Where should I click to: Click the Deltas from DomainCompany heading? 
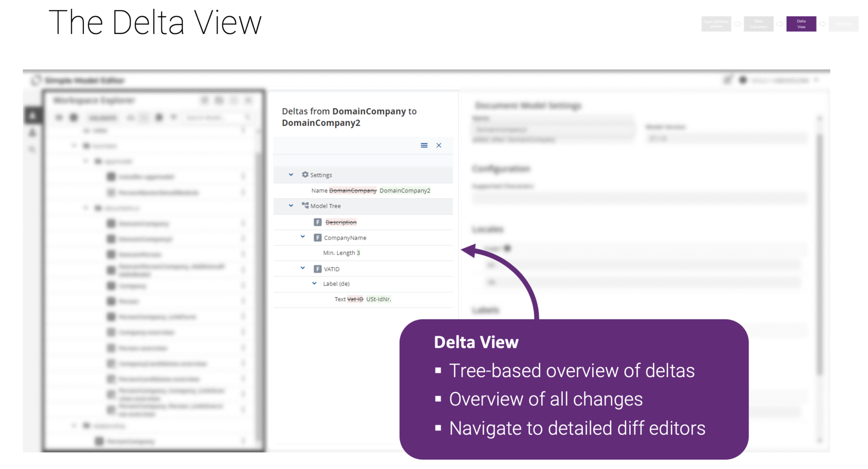coord(349,117)
